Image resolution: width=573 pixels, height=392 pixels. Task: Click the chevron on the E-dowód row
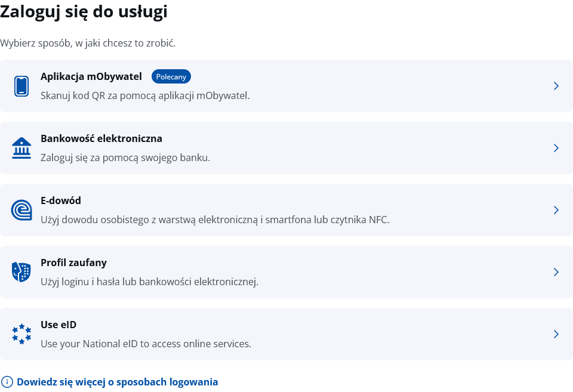click(x=556, y=210)
